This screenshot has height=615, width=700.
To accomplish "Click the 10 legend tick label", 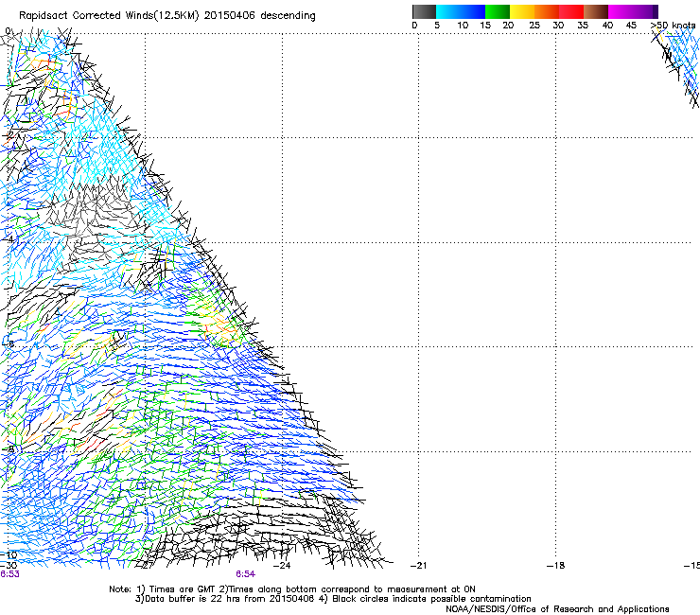I will pos(463,26).
